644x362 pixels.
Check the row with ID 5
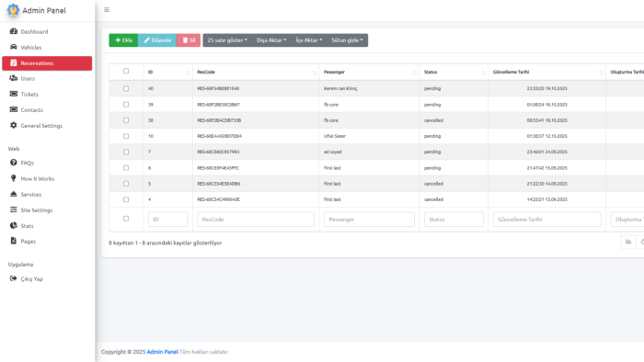(x=126, y=184)
